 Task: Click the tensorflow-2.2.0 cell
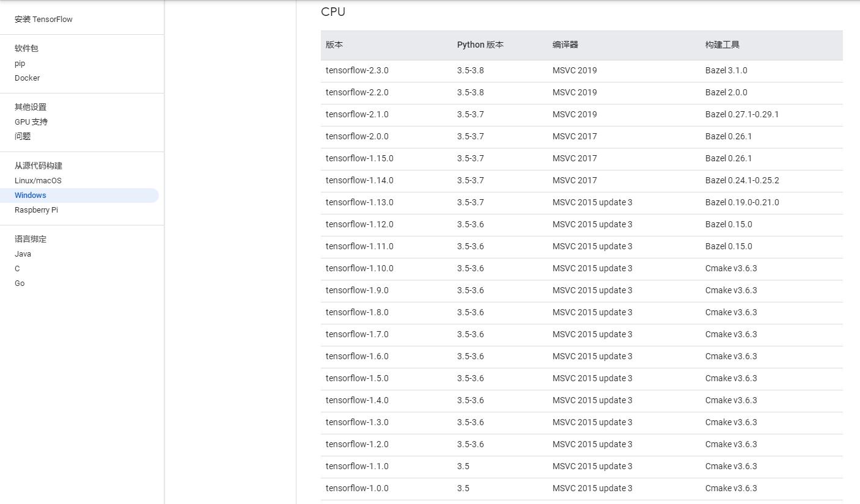[x=357, y=92]
